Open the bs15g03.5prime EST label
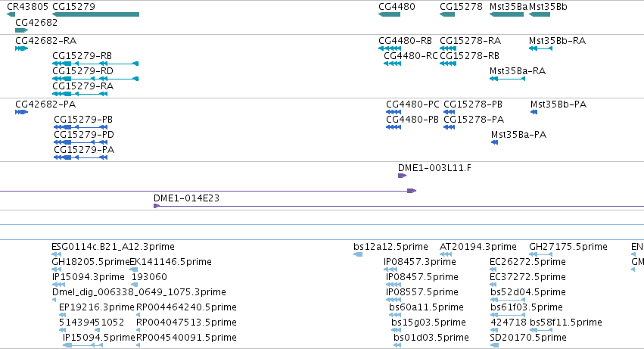This screenshot has width=644, height=349. point(428,323)
